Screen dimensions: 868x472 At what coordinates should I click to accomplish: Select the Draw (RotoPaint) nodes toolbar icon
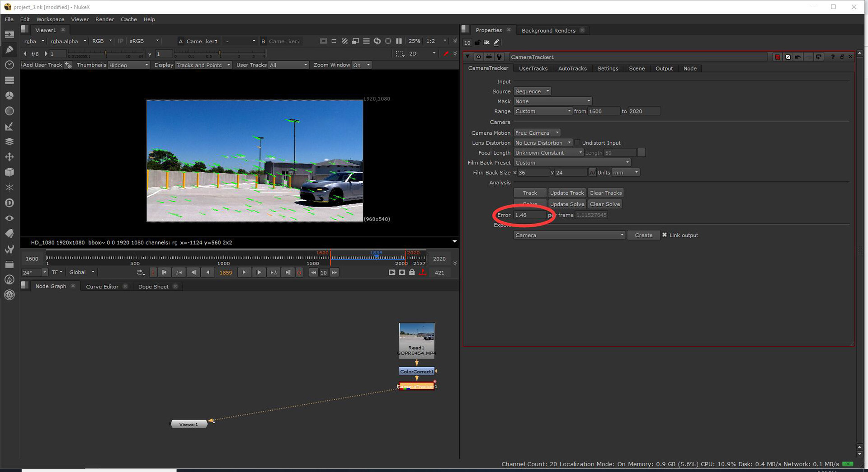pyautogui.click(x=9, y=50)
